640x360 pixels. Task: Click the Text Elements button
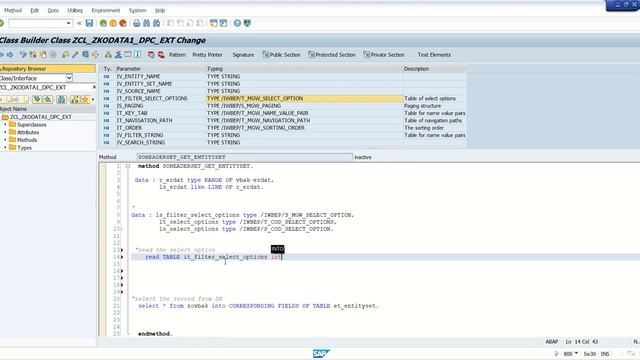pos(434,55)
